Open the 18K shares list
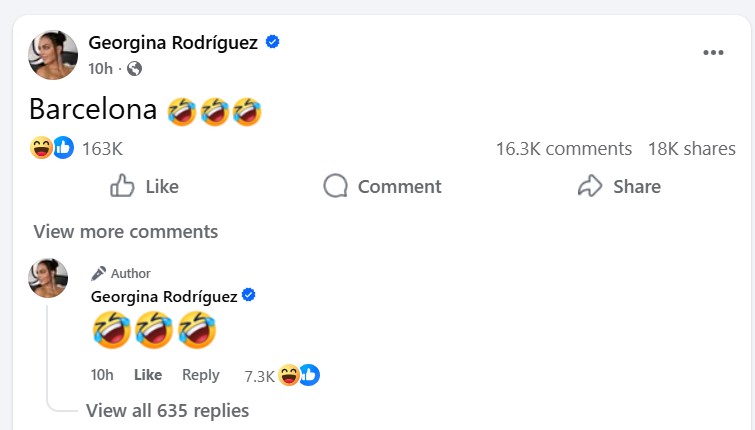The height and width of the screenshot is (430, 755). (x=691, y=149)
